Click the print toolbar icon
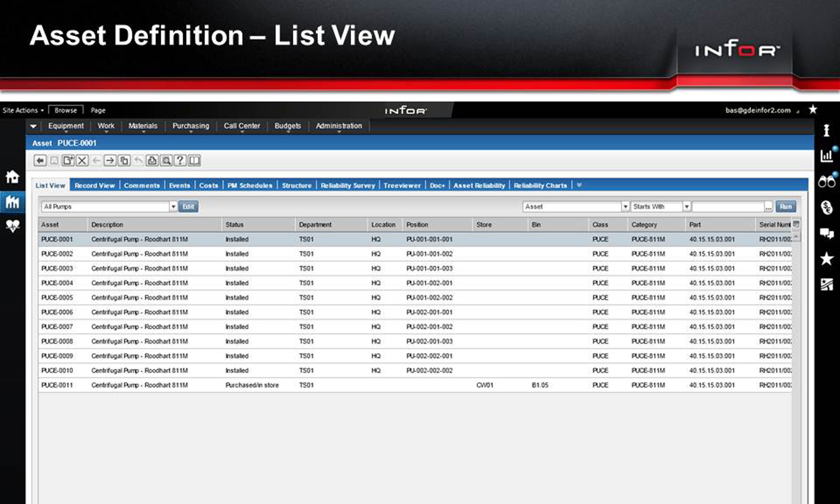 click(x=152, y=160)
